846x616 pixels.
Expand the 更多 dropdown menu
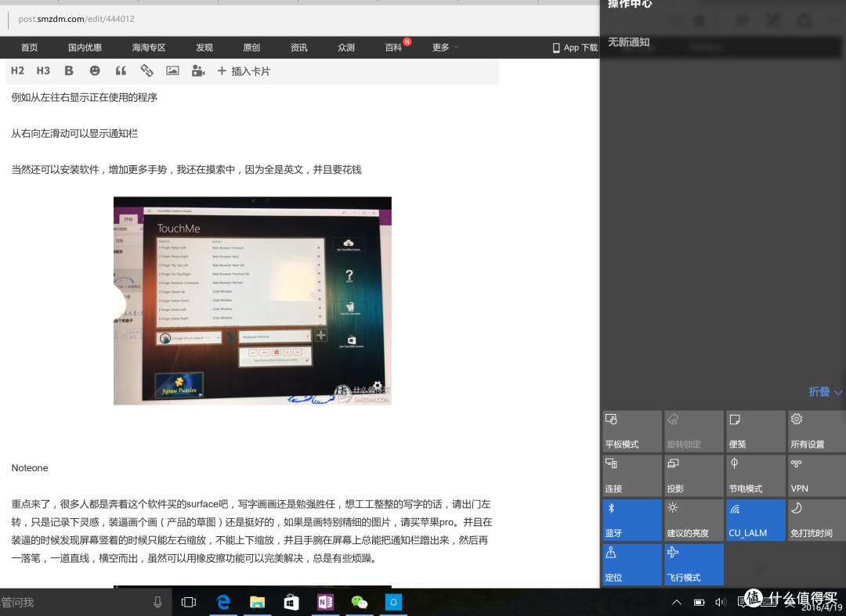click(x=446, y=48)
